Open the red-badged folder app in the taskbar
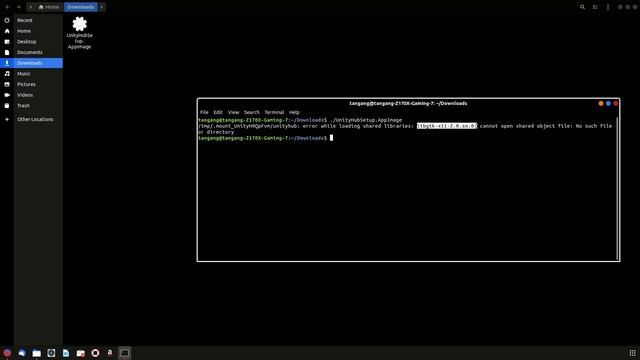Image resolution: width=640 pixels, height=360 pixels. tap(80, 353)
